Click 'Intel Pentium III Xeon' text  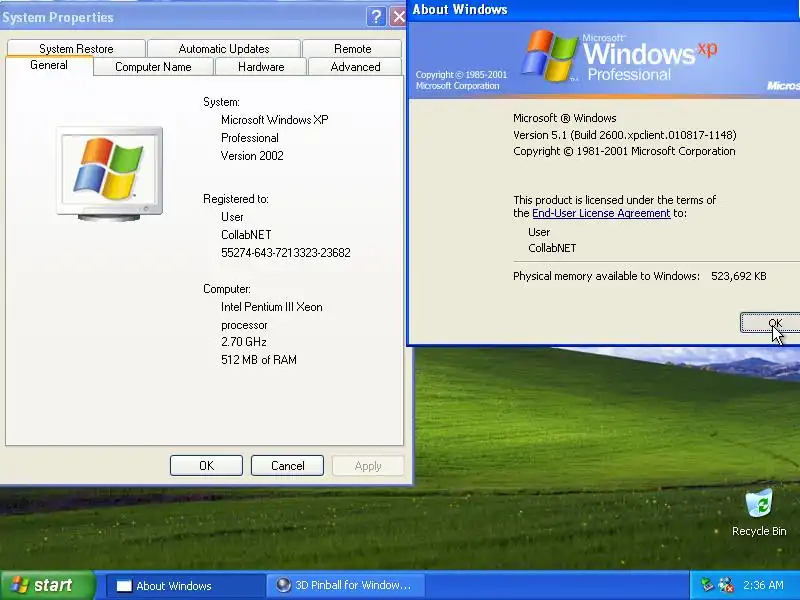click(271, 307)
